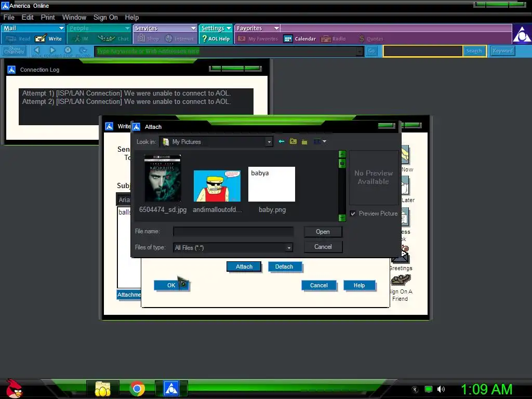Click the blue Help button

(x=360, y=285)
